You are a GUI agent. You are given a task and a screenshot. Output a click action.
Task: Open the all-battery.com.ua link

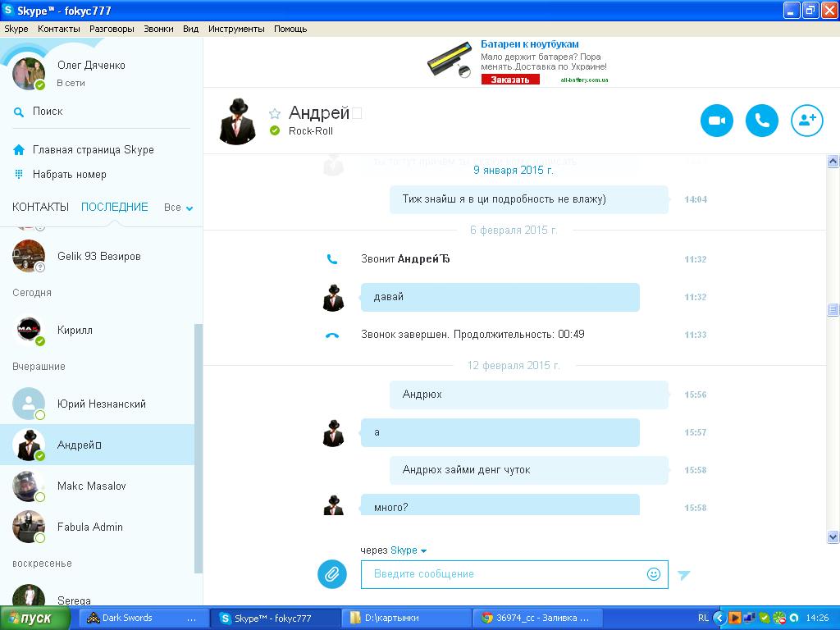click(x=584, y=80)
